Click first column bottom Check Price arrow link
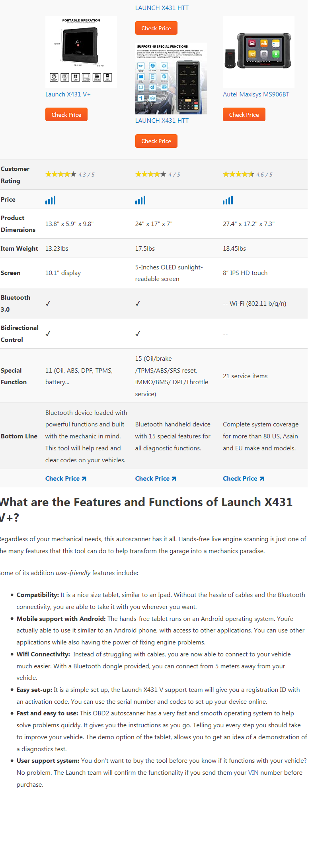Screen dimensions: 310x868 click(x=66, y=479)
